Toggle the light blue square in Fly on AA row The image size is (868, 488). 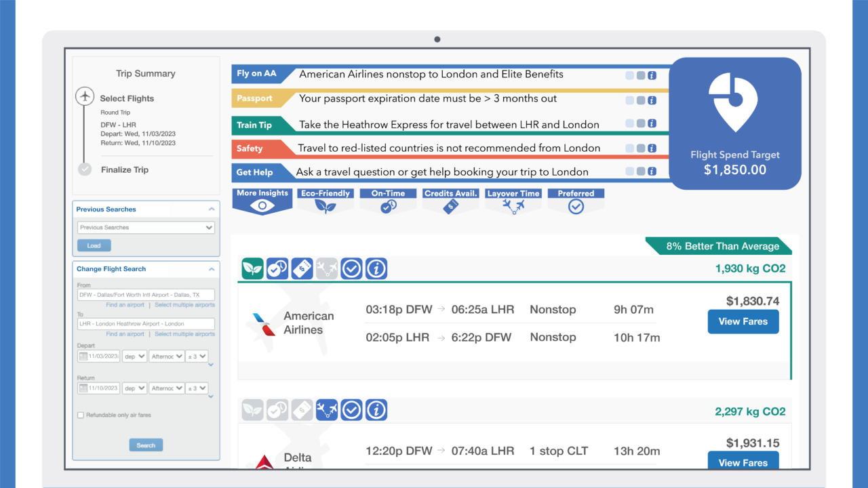pyautogui.click(x=630, y=75)
